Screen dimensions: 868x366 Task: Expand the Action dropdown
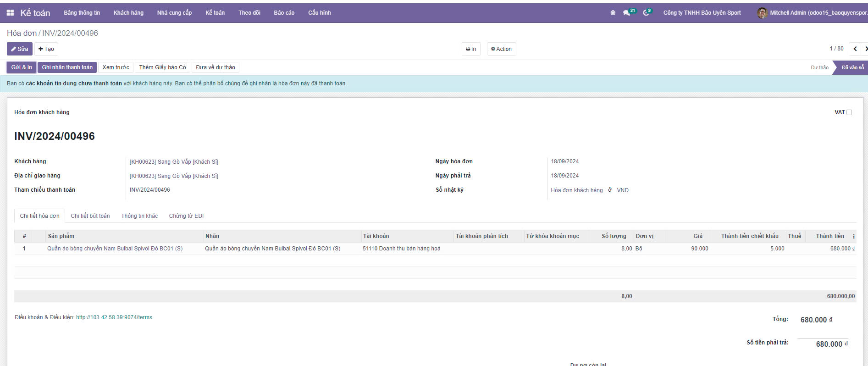pyautogui.click(x=501, y=49)
